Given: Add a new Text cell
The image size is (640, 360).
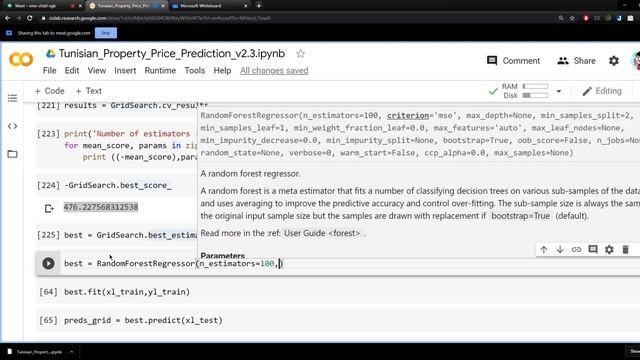Looking at the screenshot, I should click(89, 91).
